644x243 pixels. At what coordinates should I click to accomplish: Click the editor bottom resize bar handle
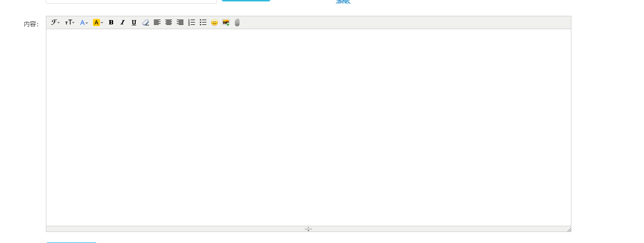tap(308, 229)
